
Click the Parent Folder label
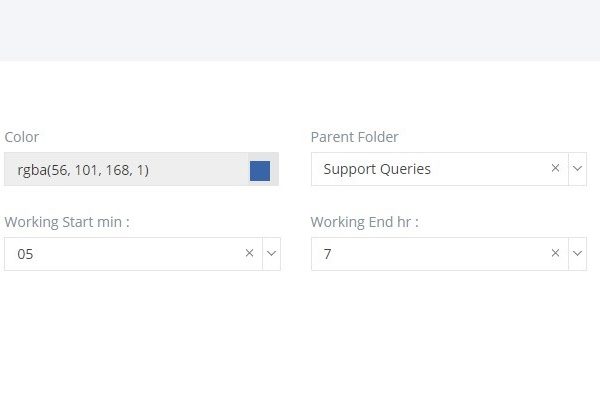(354, 137)
